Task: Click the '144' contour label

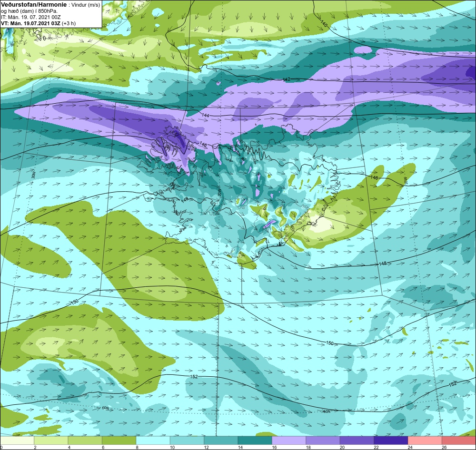Action: click(206, 115)
